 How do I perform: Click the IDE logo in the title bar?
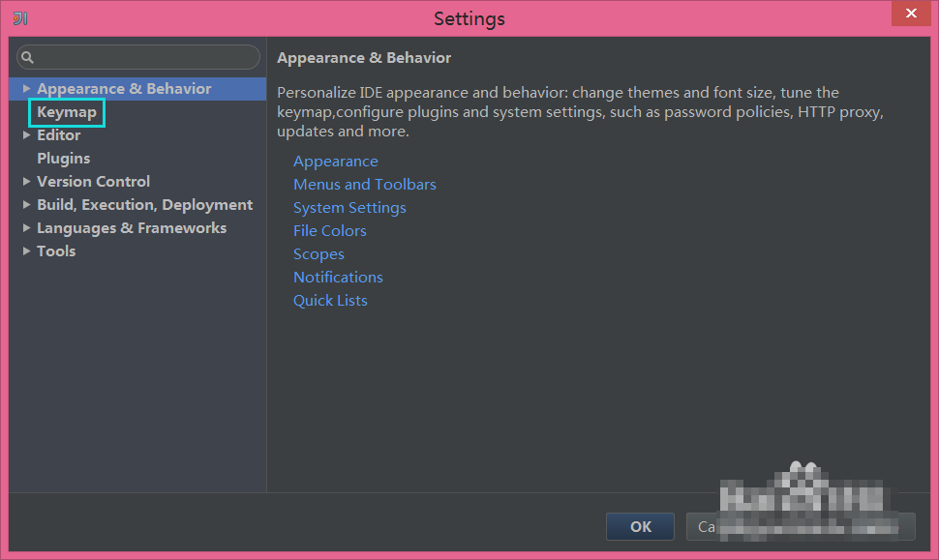(20, 18)
